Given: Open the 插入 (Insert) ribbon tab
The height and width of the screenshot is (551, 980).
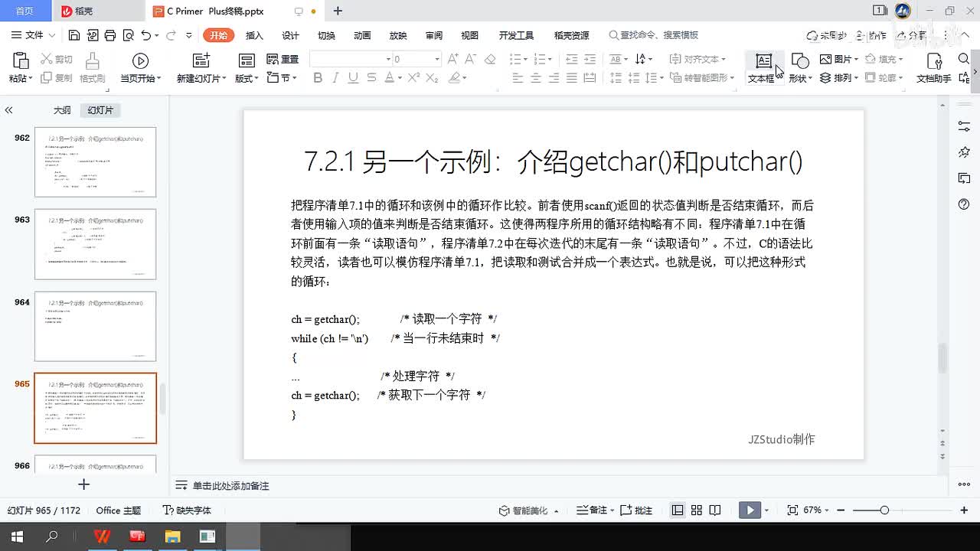Looking at the screenshot, I should tap(254, 35).
